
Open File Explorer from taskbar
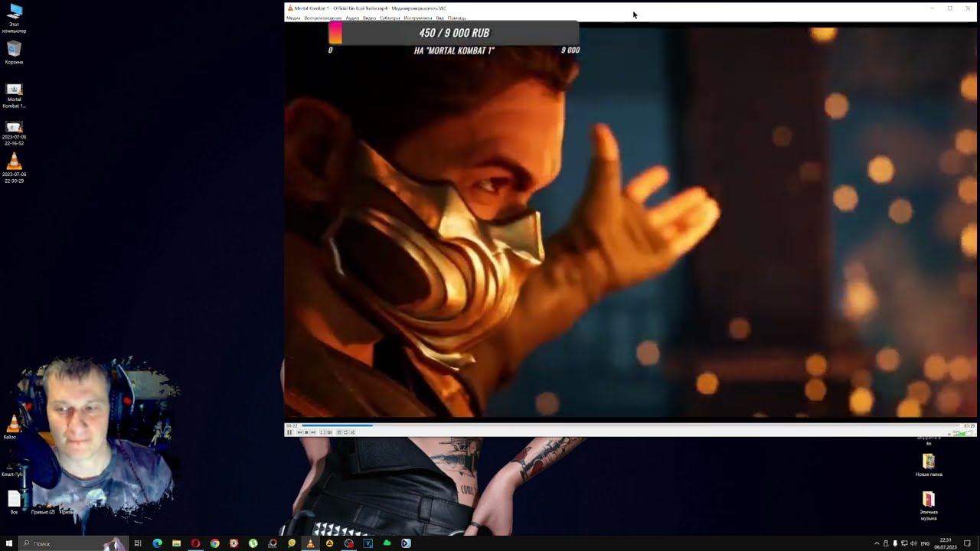(x=176, y=543)
